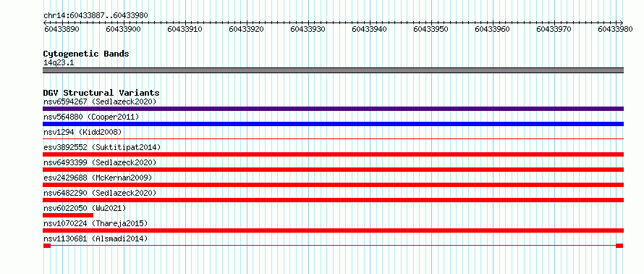
Task: Click ruler position 60433970
Action: tap(554, 29)
